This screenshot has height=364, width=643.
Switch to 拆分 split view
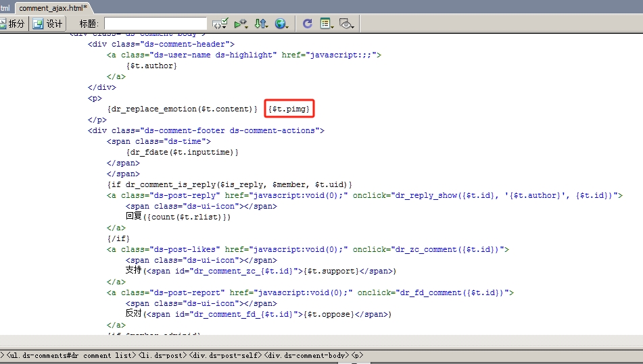pos(13,24)
